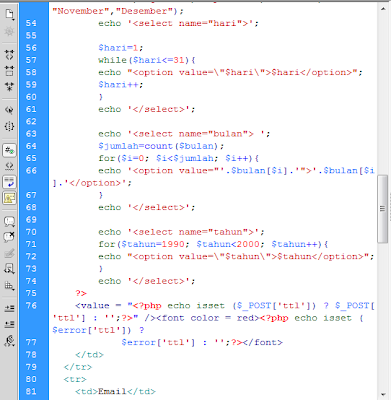Screen dimensions: 391x400
Task: Click line number 71 in the gutter
Action: point(31,244)
